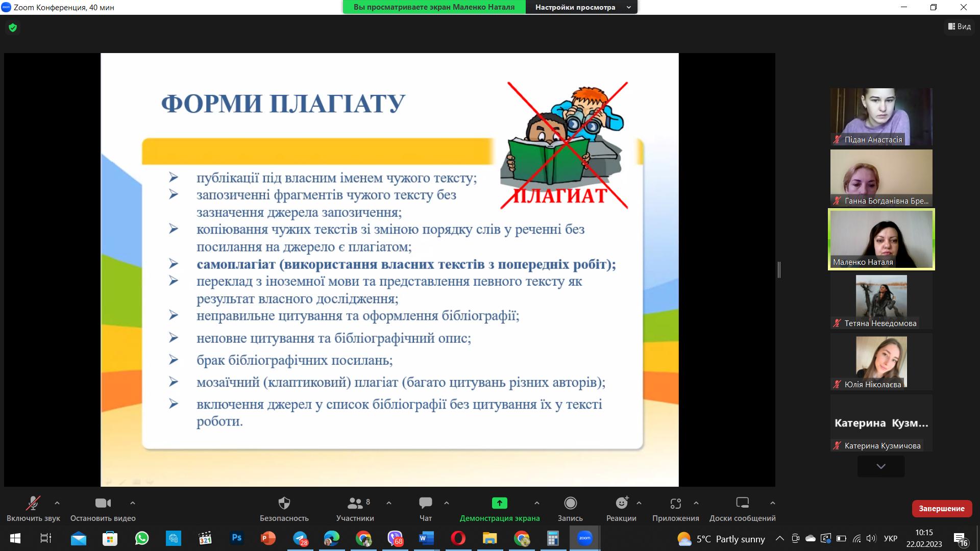
Task: Open the Chat panel
Action: pos(425,504)
